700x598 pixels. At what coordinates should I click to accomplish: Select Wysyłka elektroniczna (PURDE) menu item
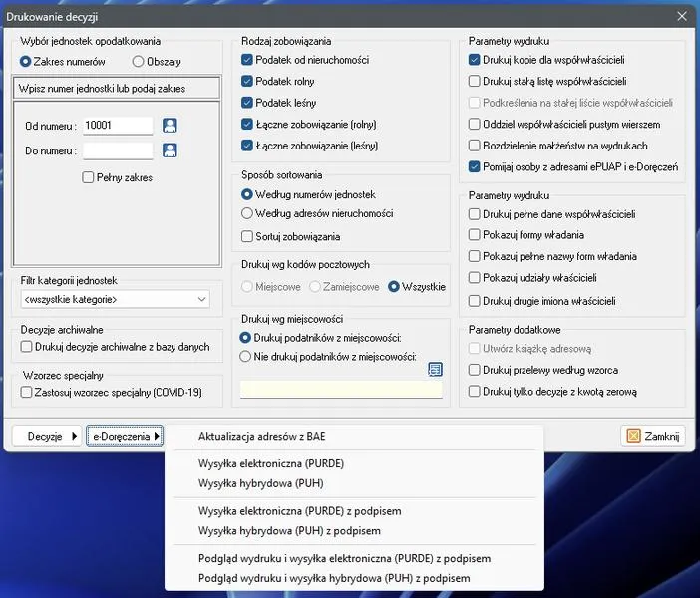[270, 463]
